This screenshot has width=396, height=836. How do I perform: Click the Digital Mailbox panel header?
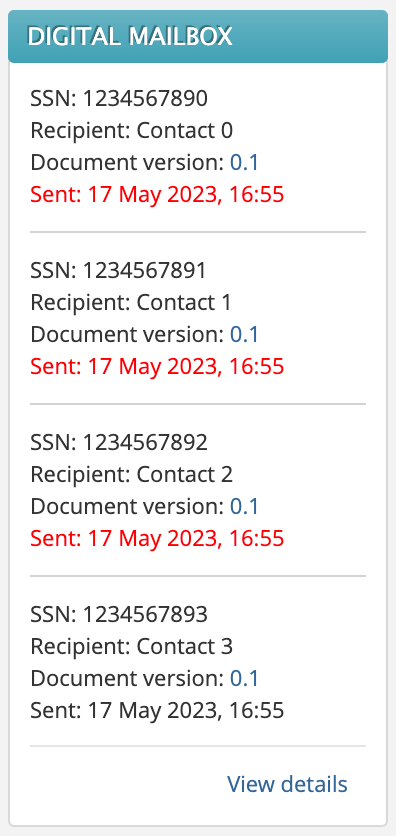point(198,37)
